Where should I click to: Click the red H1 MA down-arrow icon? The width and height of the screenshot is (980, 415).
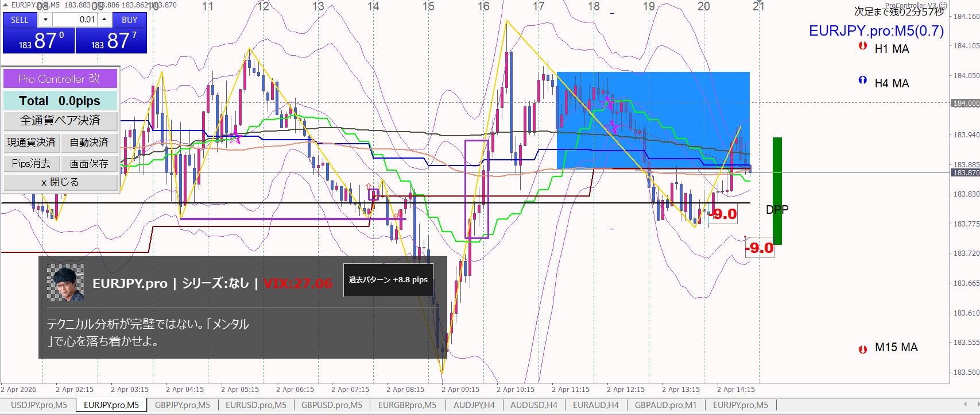pos(862,46)
